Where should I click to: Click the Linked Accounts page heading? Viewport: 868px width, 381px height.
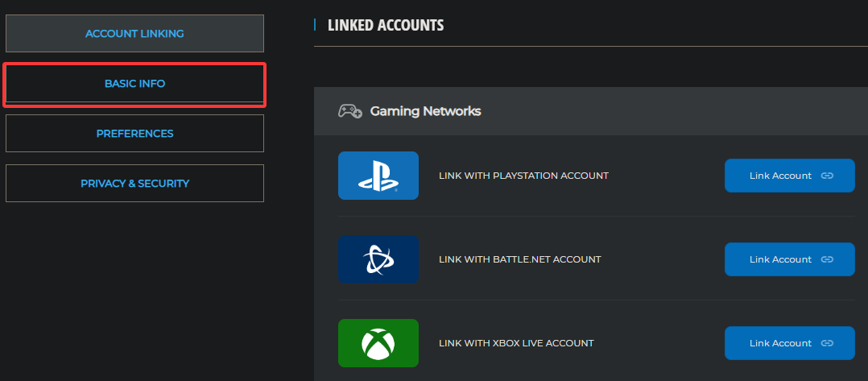coord(385,25)
